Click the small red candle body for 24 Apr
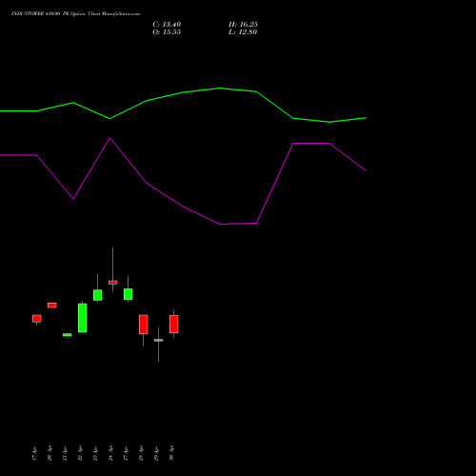476x476 pixels. [x=113, y=283]
